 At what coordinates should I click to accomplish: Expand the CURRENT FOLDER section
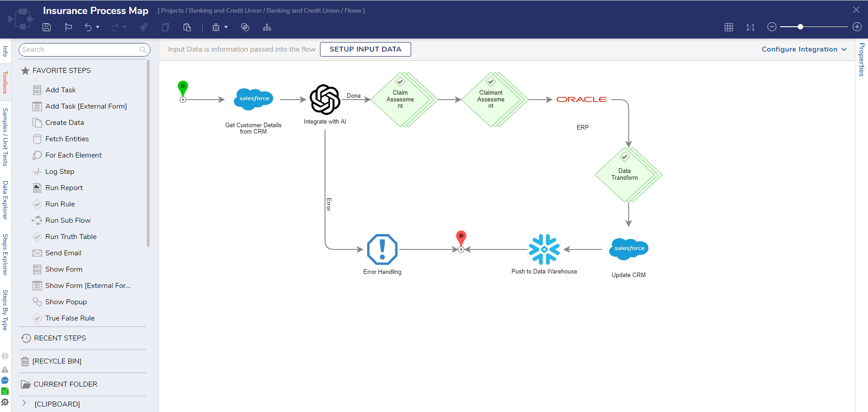(59, 384)
